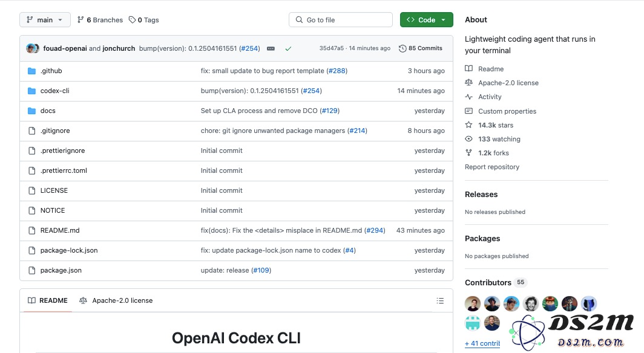Click the Activity pulse icon
Viewport: 644px width, 353px height.
click(468, 97)
